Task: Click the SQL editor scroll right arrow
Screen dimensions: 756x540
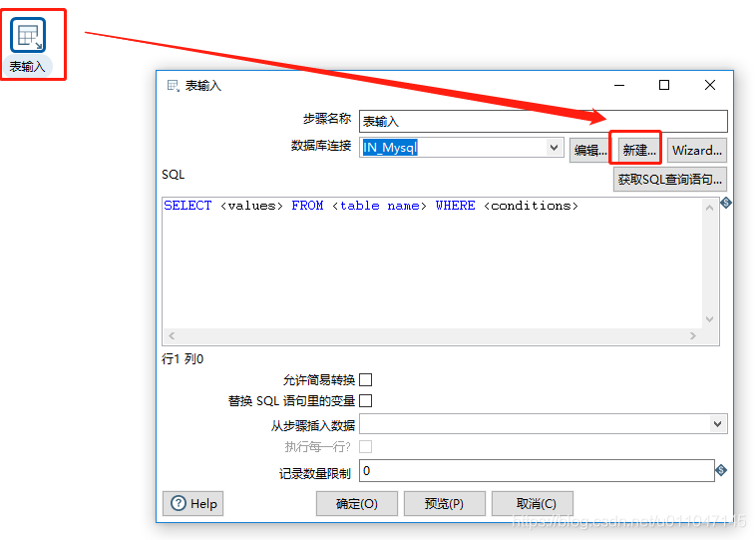Action: click(x=693, y=335)
